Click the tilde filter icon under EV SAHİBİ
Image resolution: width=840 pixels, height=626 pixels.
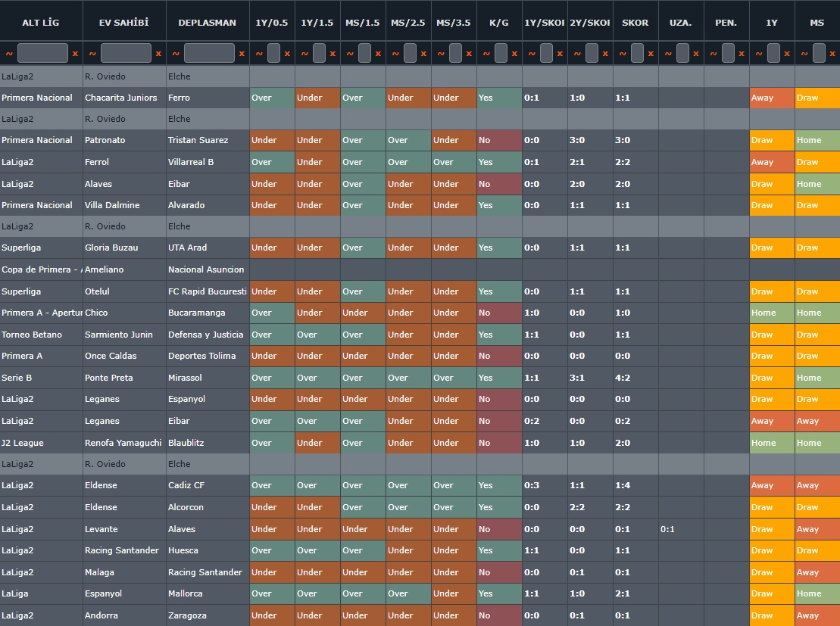(92, 54)
